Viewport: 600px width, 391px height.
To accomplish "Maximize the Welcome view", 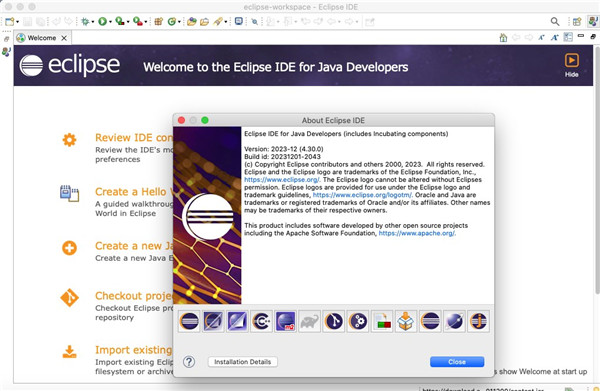I will (x=593, y=37).
